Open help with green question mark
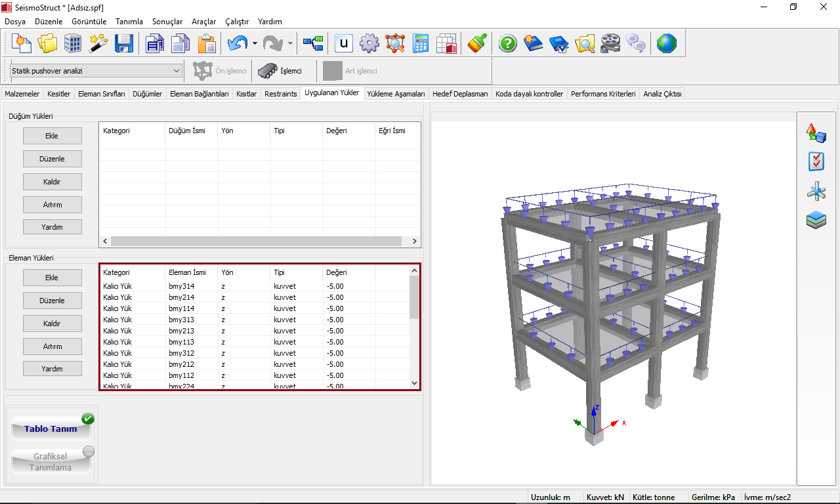The height and width of the screenshot is (504, 840). 508,44
